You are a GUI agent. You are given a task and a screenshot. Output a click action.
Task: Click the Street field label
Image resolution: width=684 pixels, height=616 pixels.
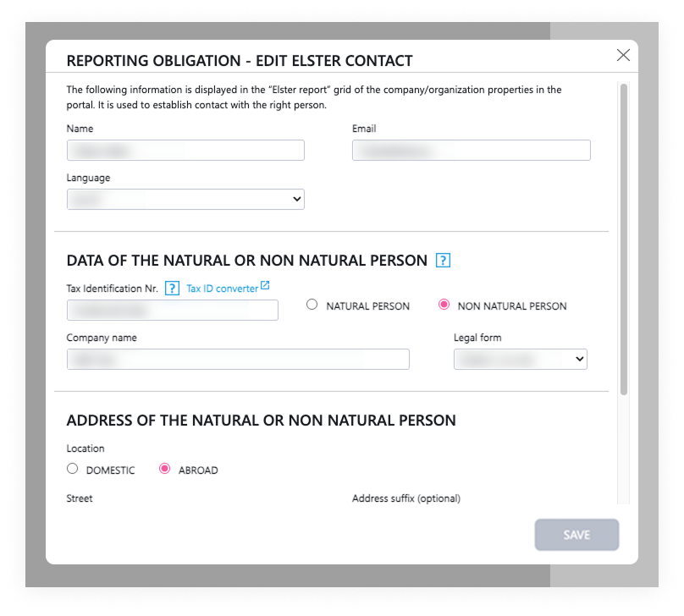pyautogui.click(x=80, y=498)
